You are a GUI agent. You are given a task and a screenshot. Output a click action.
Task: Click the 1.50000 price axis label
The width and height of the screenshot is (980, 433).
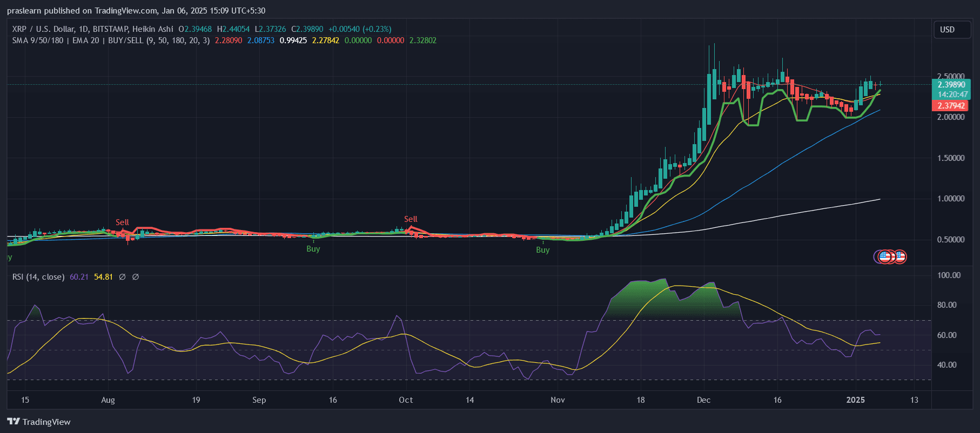point(951,158)
